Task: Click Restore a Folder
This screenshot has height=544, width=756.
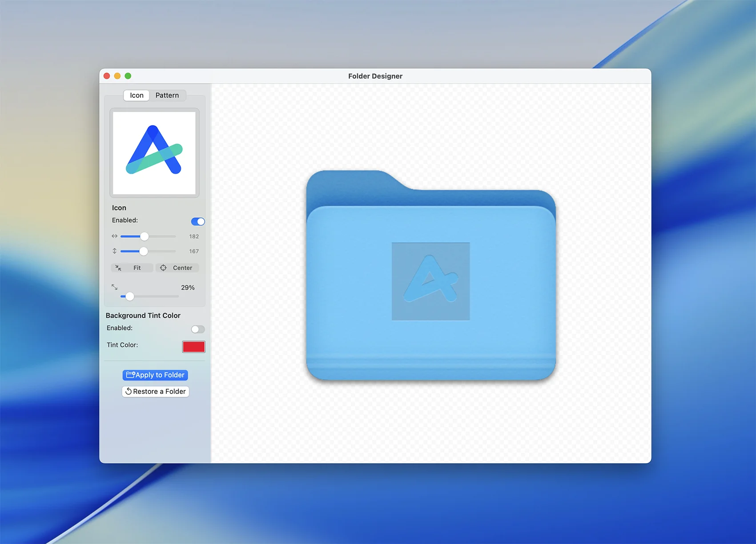Action: tap(155, 392)
